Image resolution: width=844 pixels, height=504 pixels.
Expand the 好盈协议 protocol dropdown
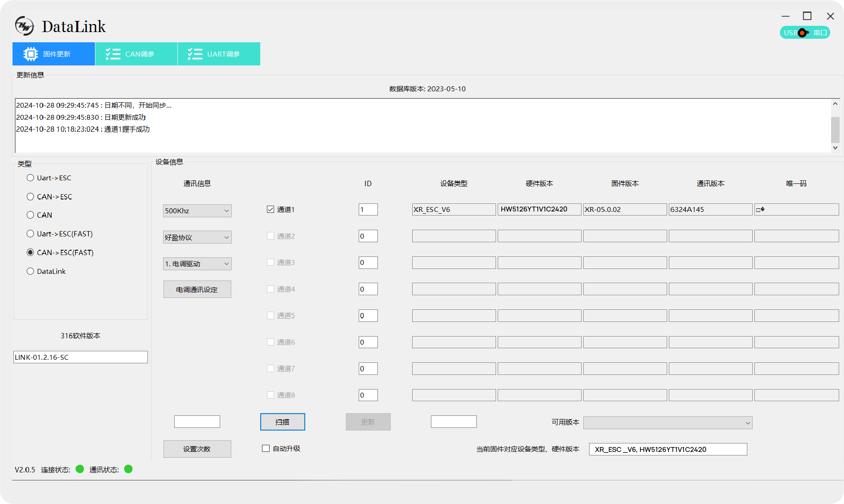[x=197, y=237]
